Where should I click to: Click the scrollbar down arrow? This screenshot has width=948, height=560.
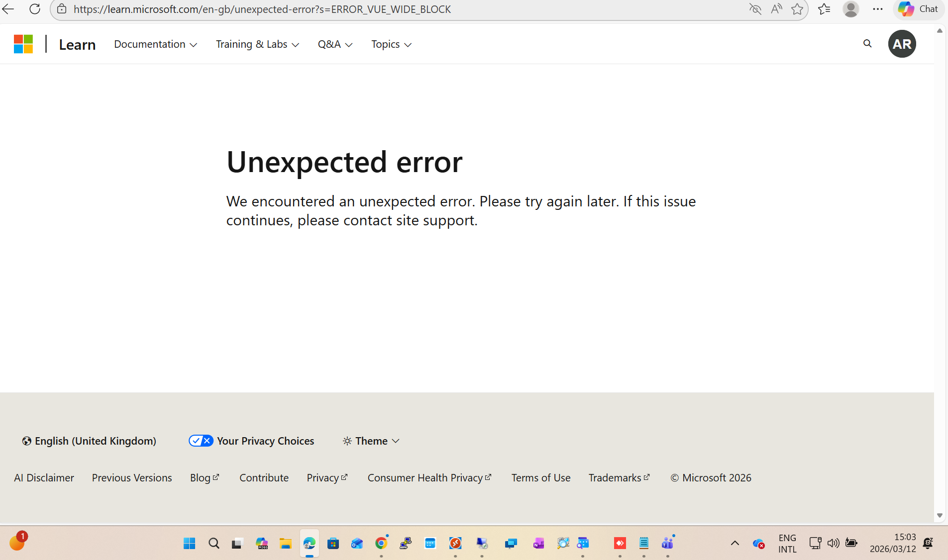tap(940, 515)
